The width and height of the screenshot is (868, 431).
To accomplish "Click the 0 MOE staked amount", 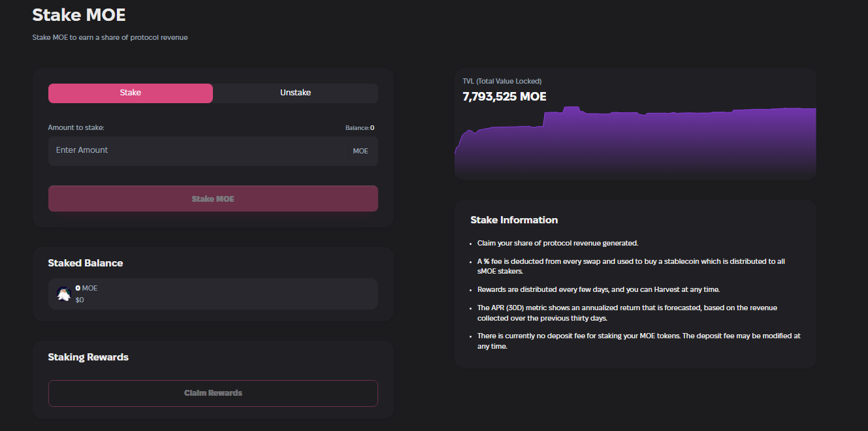I will 86,288.
